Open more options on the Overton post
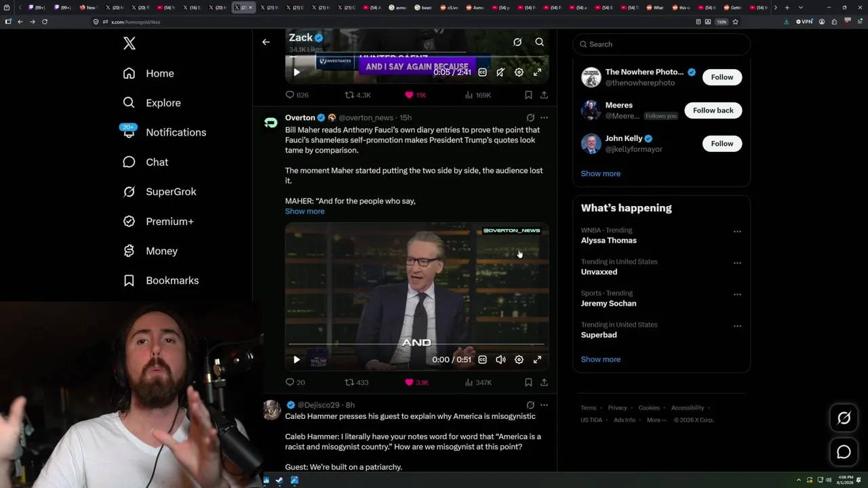Screen dimensions: 868x488 point(544,117)
